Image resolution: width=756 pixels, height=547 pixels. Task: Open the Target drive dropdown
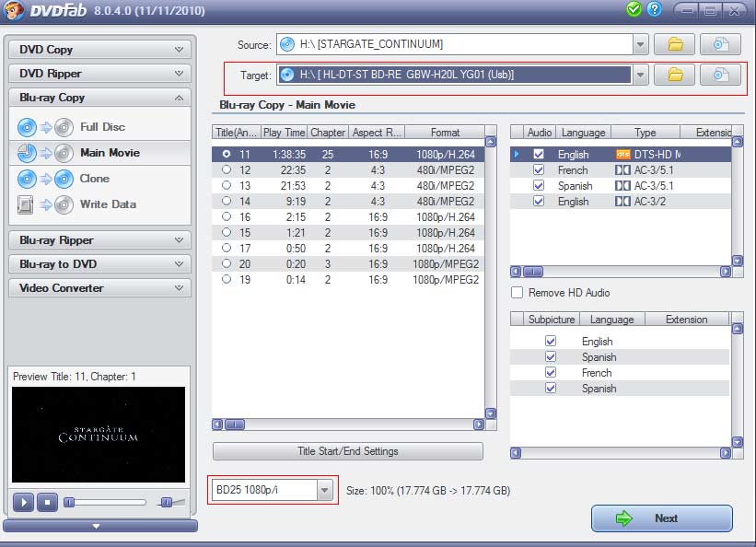point(640,75)
